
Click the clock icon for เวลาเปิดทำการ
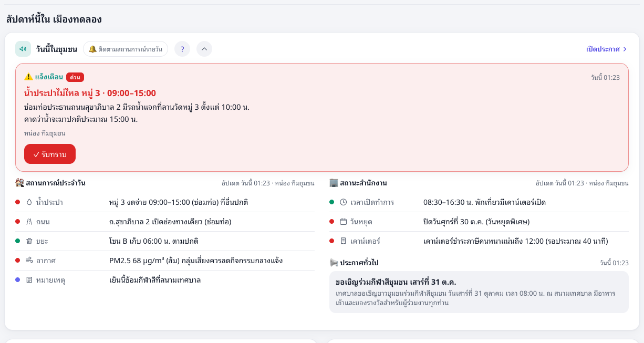pos(344,202)
